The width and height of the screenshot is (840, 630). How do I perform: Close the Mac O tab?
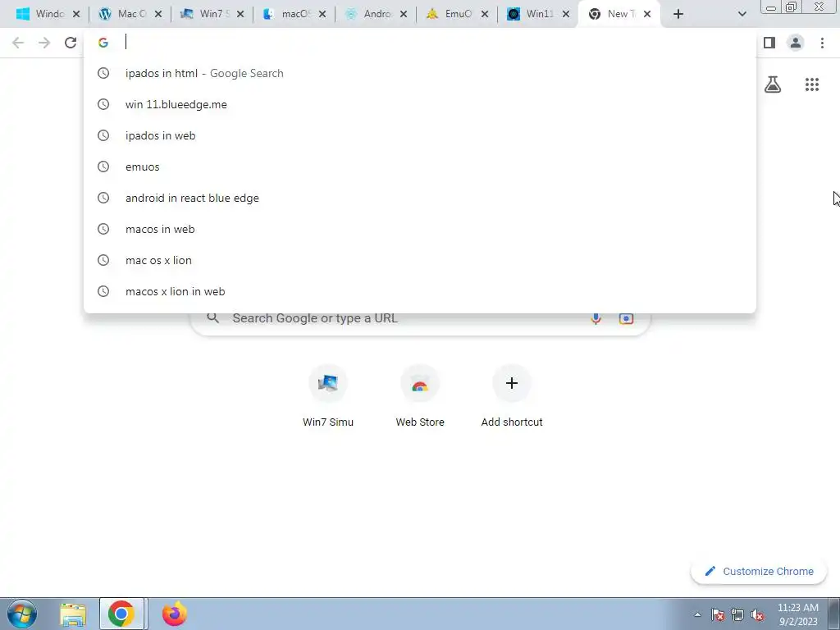pos(158,14)
